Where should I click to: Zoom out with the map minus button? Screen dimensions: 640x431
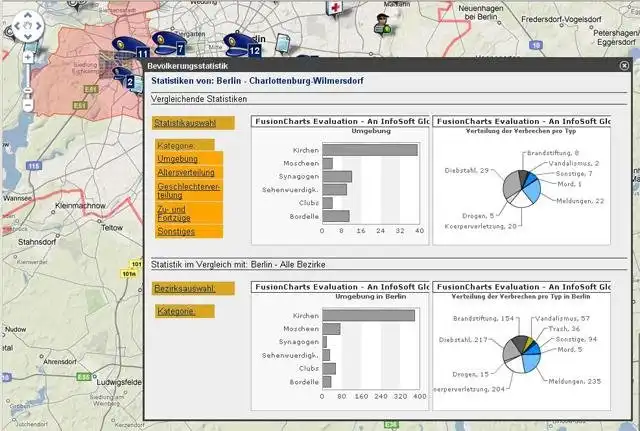(x=28, y=106)
